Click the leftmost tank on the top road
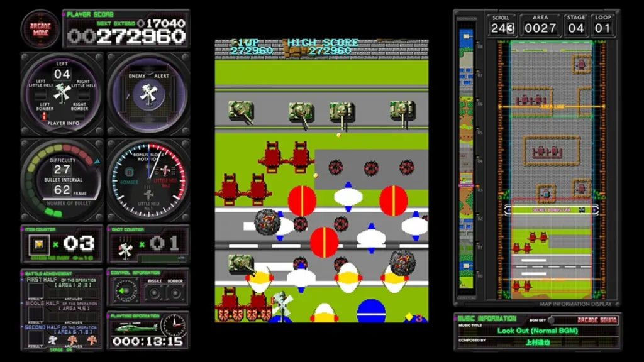Screen dimensions: 644x362 coord(241,112)
